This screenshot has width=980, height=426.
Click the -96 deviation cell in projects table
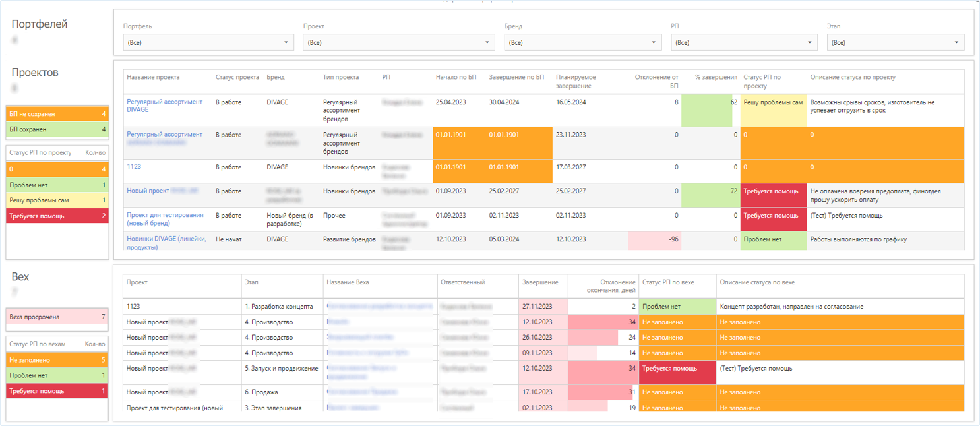tap(654, 240)
